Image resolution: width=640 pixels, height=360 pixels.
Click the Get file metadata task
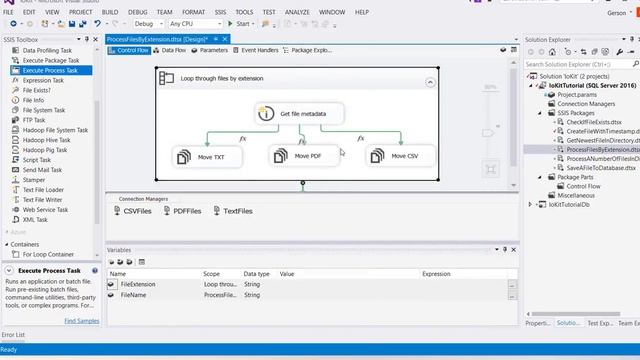coord(299,113)
